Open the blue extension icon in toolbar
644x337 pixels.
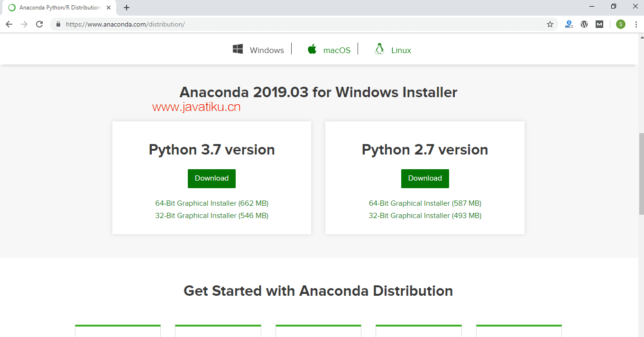pyautogui.click(x=569, y=24)
